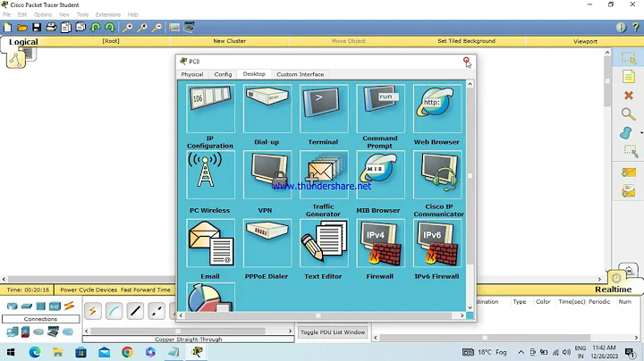Open the Extensions menu
The height and width of the screenshot is (361, 644).
[108, 14]
